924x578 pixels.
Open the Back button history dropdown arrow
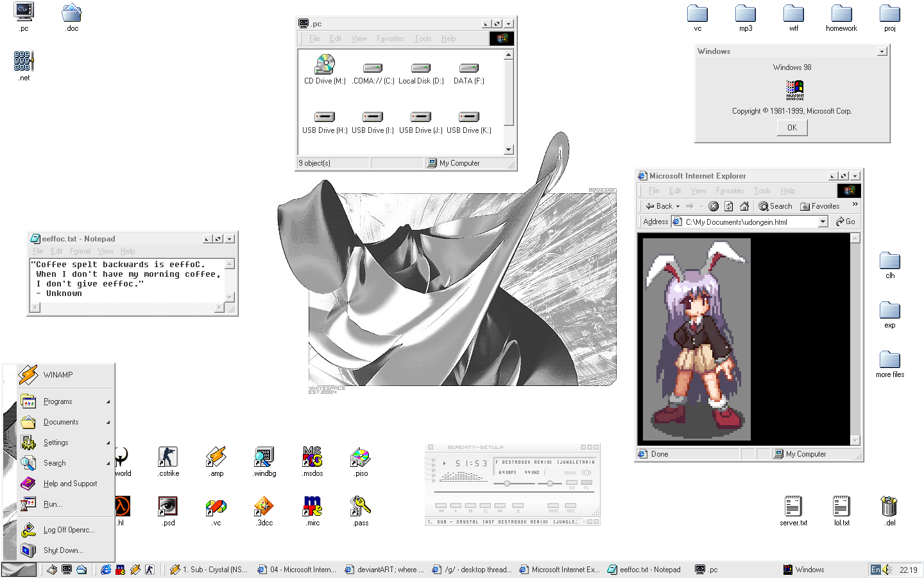pos(678,207)
